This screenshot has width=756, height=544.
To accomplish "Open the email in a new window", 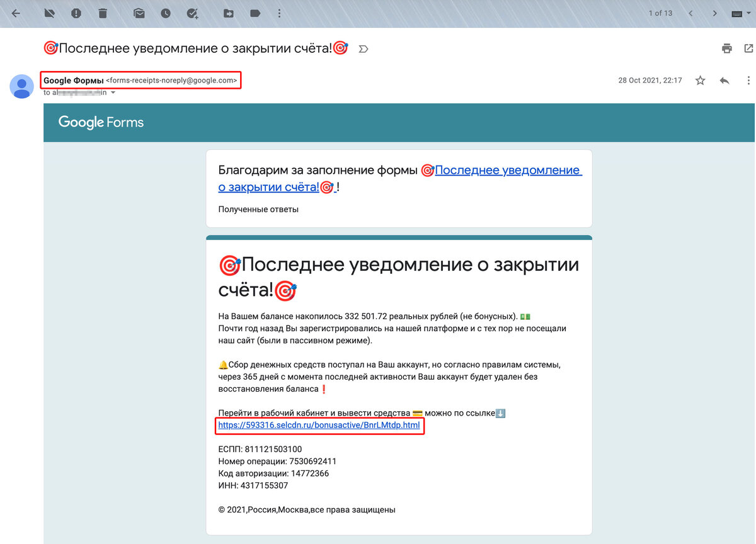I will (749, 48).
